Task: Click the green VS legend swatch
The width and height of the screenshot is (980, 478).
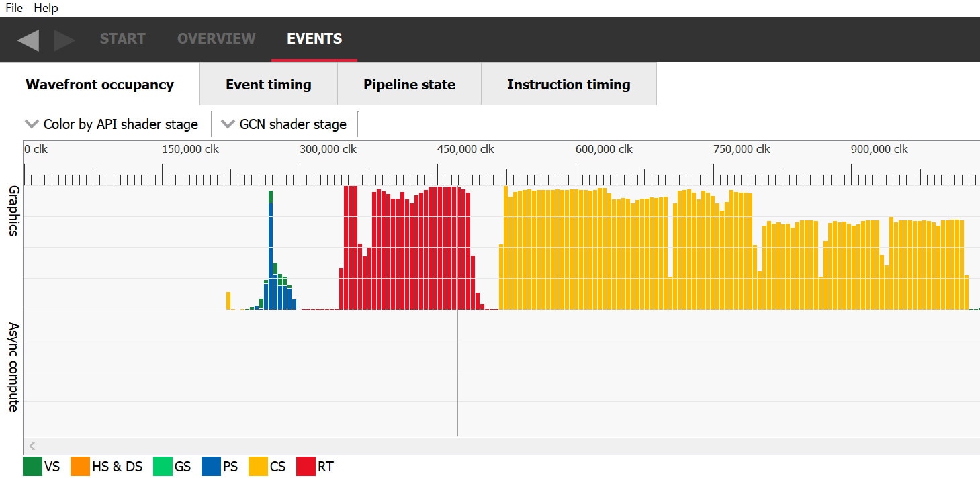Action: pos(32,467)
